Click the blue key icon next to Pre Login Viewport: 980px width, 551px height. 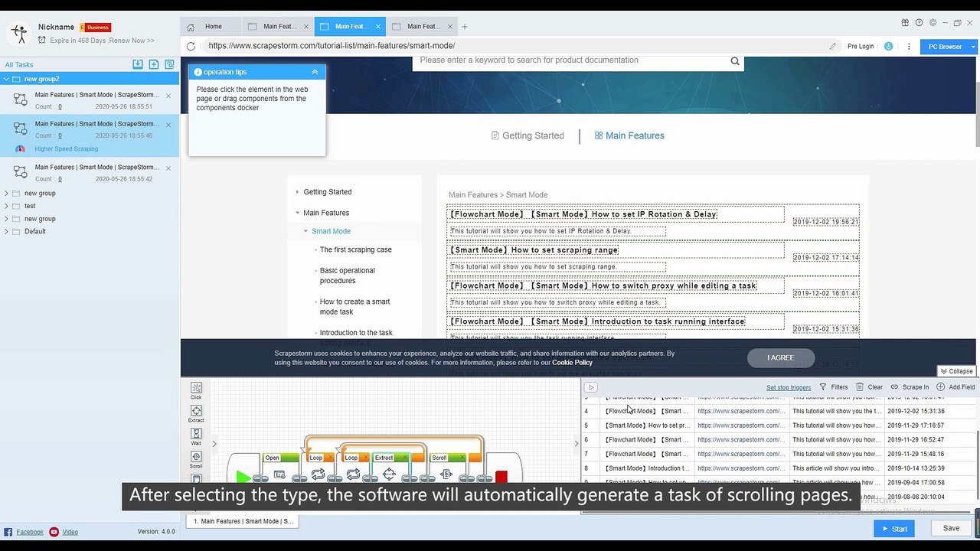click(x=888, y=46)
